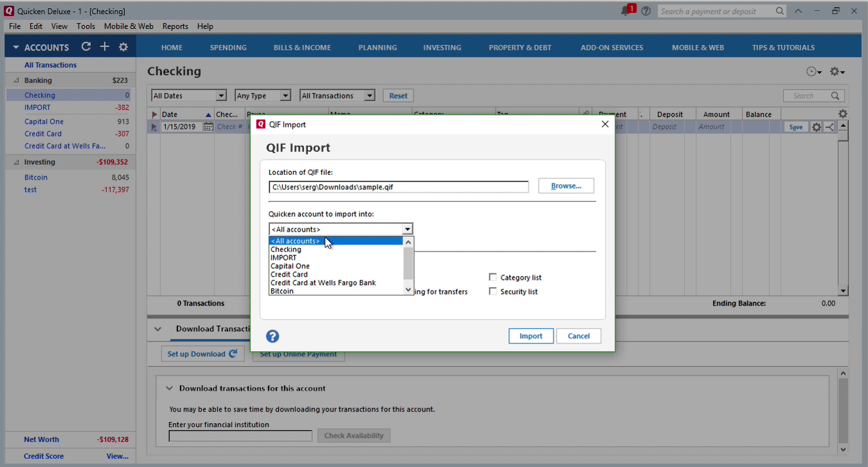Click the Reset filters button
The height and width of the screenshot is (467, 868).
pyautogui.click(x=398, y=96)
